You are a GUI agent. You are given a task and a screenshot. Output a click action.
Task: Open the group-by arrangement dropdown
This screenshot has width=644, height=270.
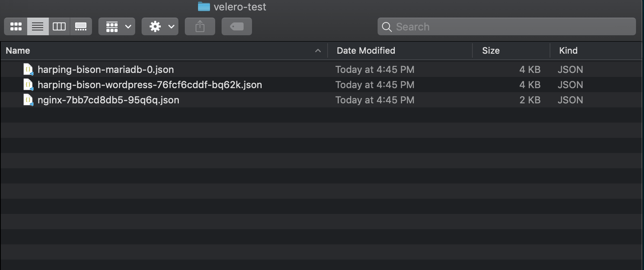tap(117, 26)
